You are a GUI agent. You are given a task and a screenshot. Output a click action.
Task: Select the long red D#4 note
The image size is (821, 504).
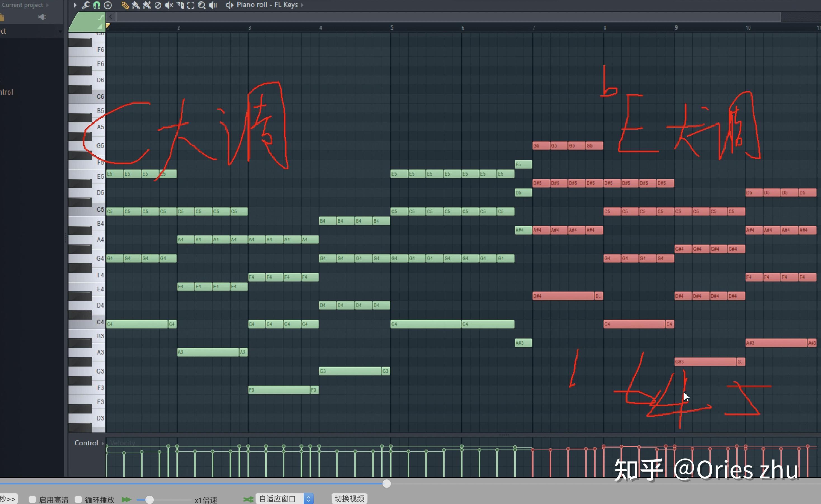pos(563,296)
